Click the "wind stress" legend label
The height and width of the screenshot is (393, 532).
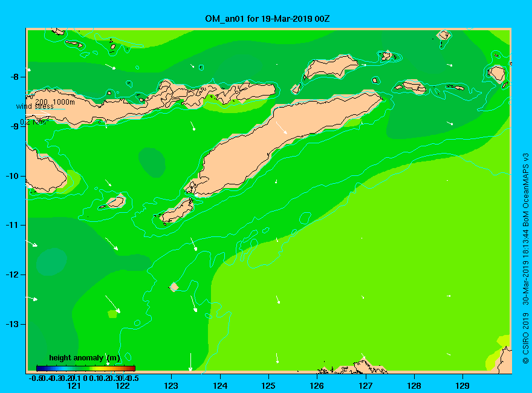click(35, 106)
